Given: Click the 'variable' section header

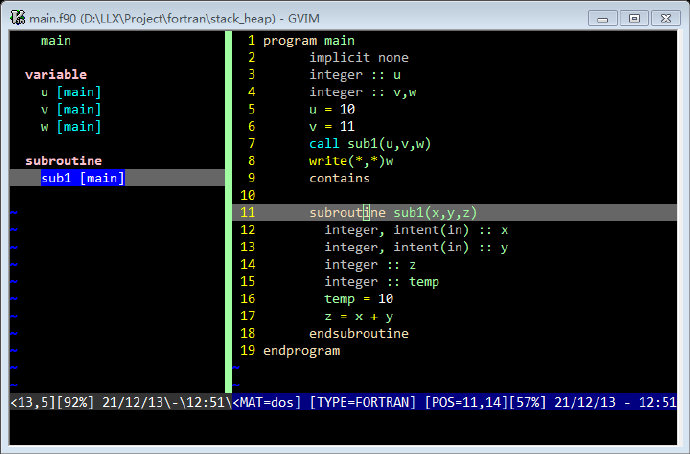Looking at the screenshot, I should tap(56, 74).
